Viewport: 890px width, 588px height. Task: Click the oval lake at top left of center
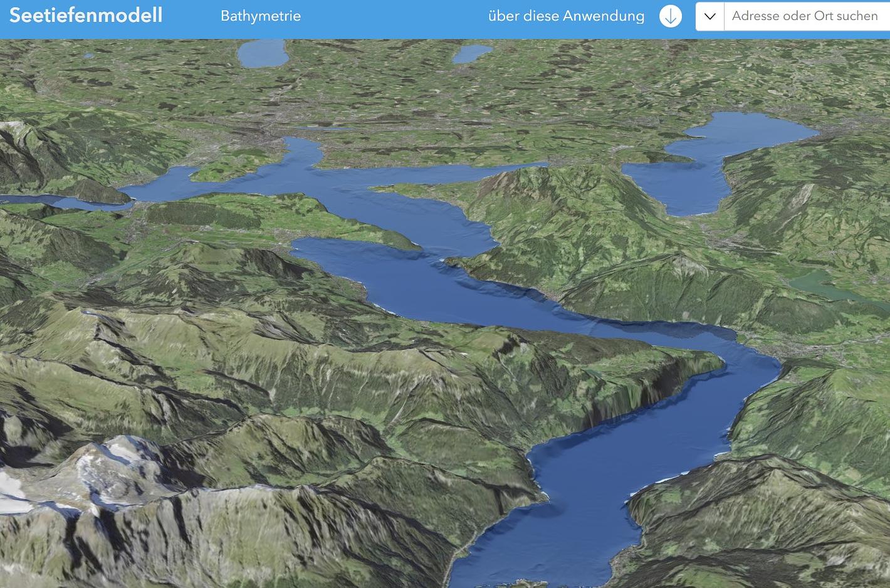262,54
